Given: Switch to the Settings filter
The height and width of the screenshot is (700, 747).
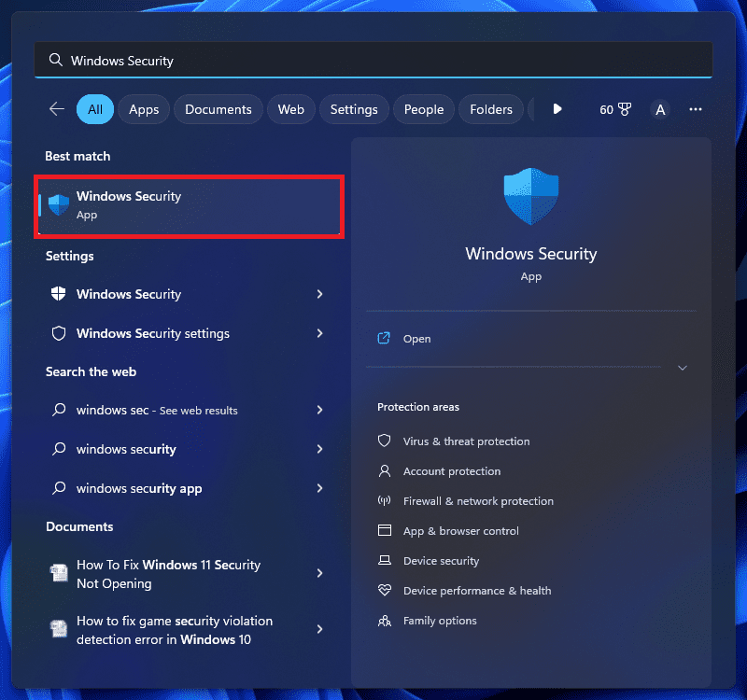Looking at the screenshot, I should pyautogui.click(x=354, y=109).
